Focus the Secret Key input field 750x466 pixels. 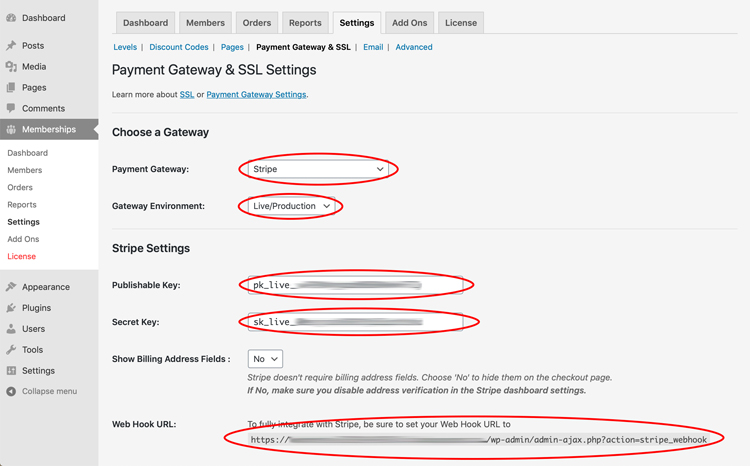[x=355, y=322]
